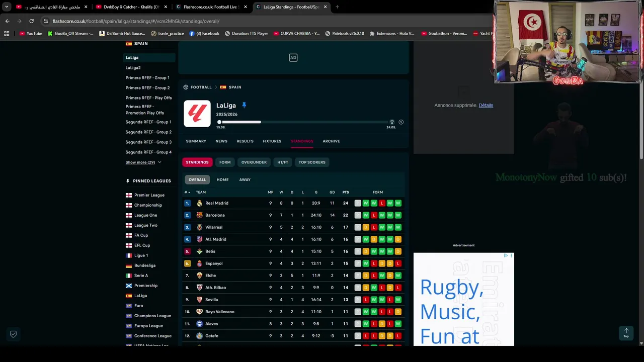This screenshot has height=362, width=644.
Task: Click the Real Madrid team crest
Action: tap(200, 203)
